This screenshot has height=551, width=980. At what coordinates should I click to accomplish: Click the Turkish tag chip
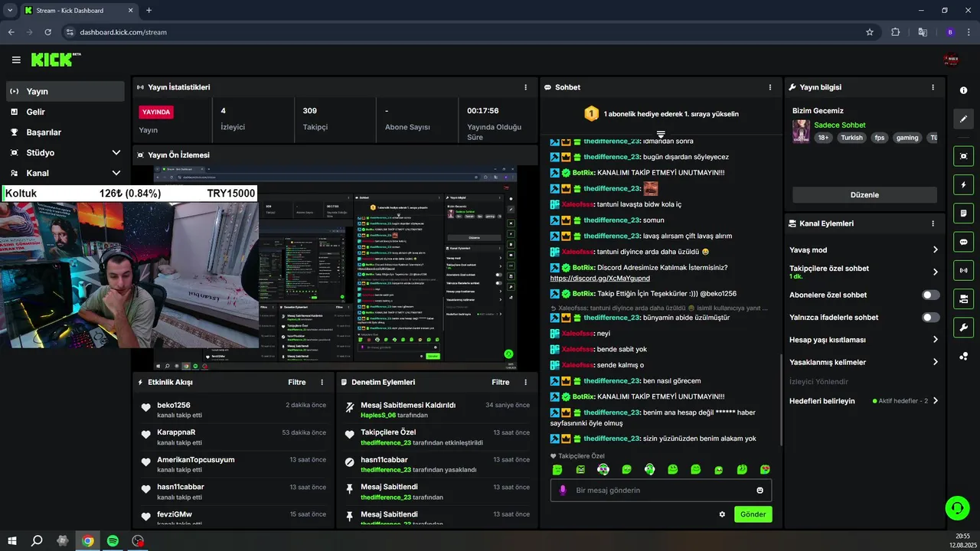[851, 138]
